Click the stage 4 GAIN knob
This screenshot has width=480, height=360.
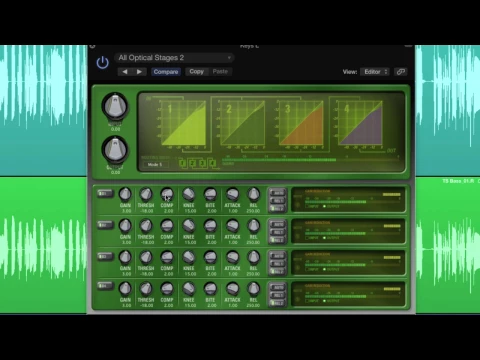coord(125,288)
